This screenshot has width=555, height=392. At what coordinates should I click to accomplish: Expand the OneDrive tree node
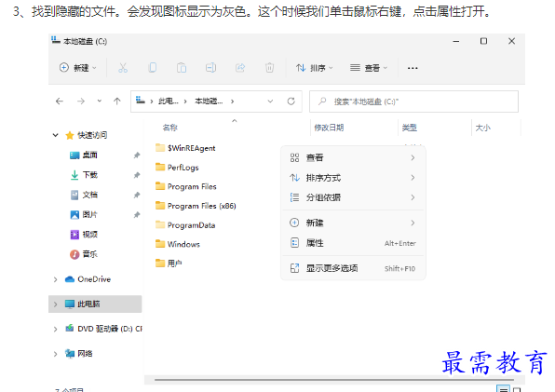(56, 279)
